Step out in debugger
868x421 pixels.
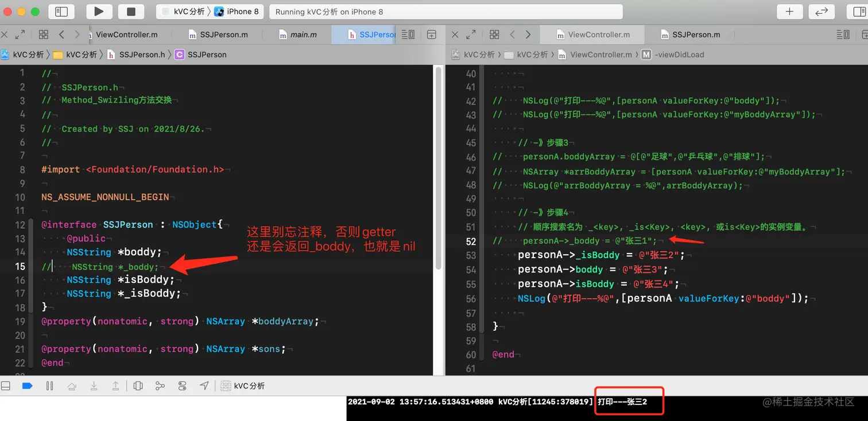click(x=115, y=386)
